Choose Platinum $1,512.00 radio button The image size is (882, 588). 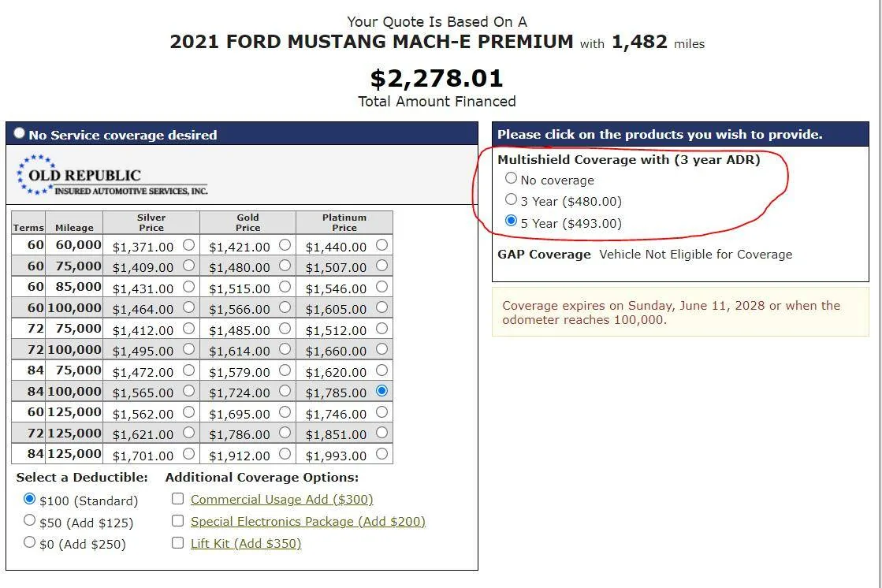coord(382,328)
